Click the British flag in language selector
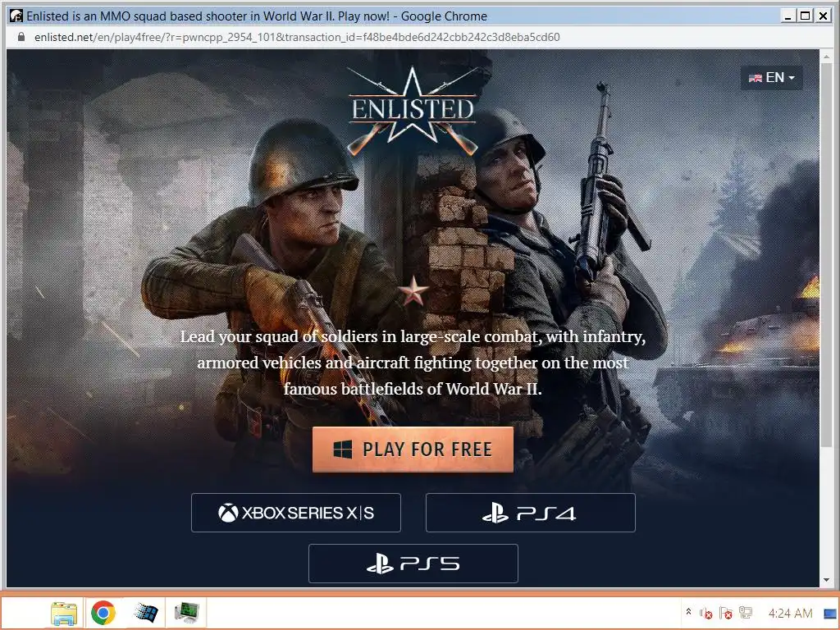Screen dimensions: 840x630 (756, 78)
